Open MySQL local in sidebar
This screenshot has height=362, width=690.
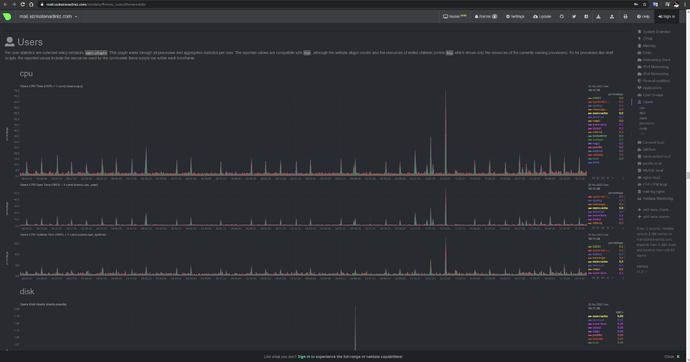[650, 171]
